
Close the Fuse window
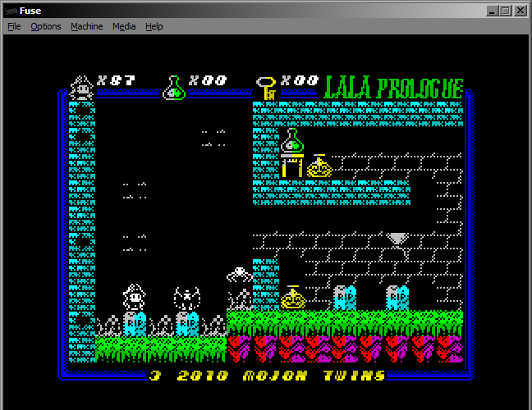(x=521, y=11)
